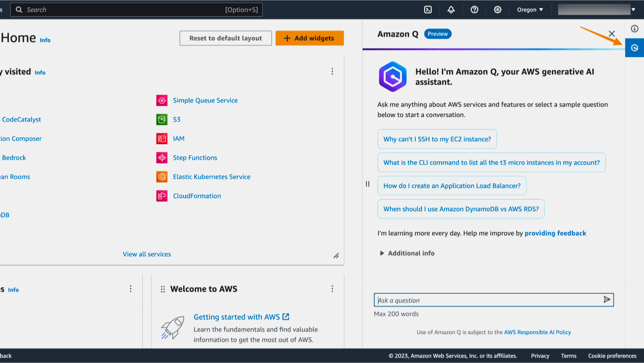Open the S3 service link
Viewport: 644px width, 363px height.
pyautogui.click(x=177, y=119)
